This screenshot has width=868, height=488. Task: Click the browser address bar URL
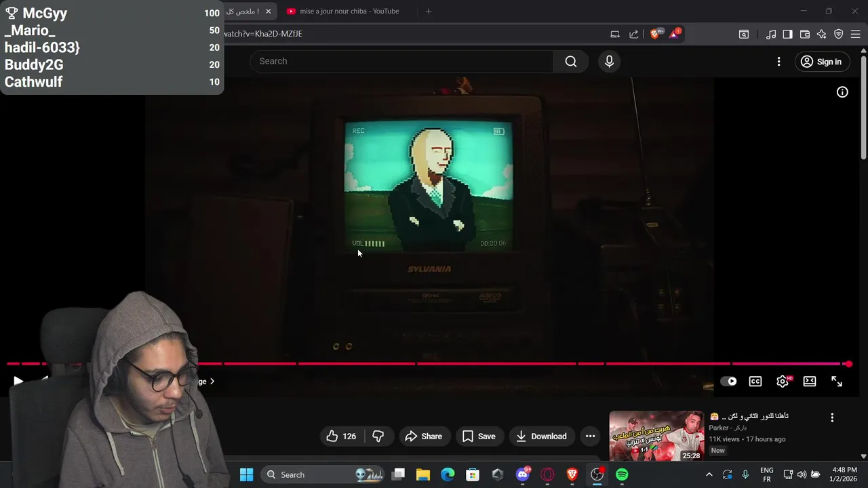coord(263,34)
